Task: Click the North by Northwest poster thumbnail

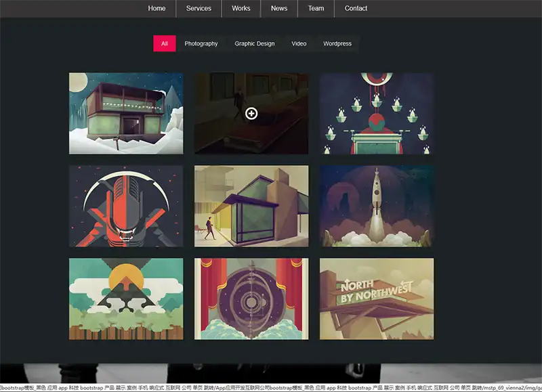Action: (377, 299)
